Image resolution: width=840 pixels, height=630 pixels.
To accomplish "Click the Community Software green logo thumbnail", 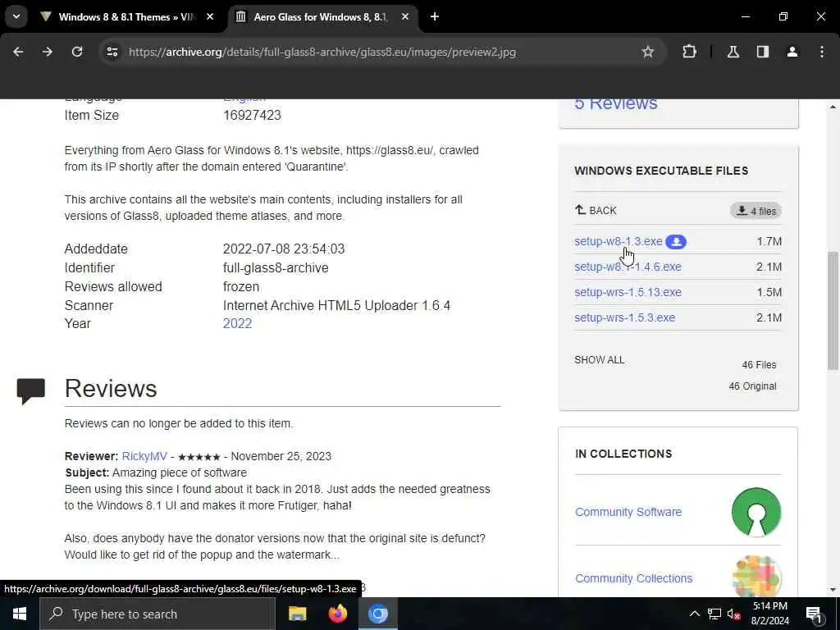I will pyautogui.click(x=756, y=512).
